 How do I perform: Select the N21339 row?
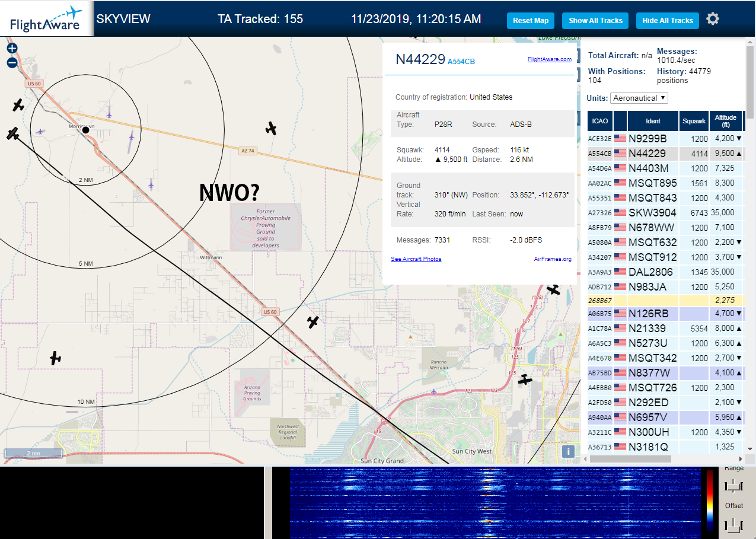pos(665,328)
